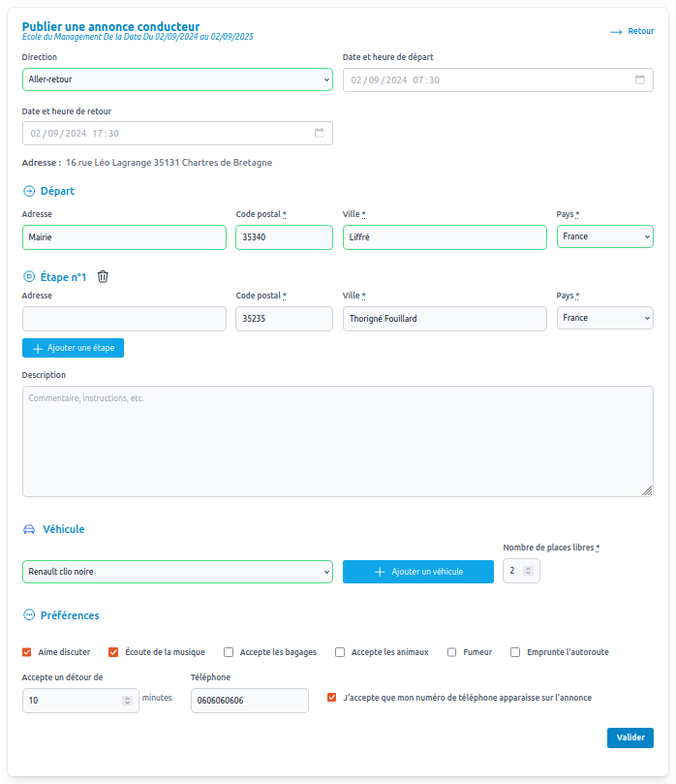Click the Préférences section icon

coord(28,615)
